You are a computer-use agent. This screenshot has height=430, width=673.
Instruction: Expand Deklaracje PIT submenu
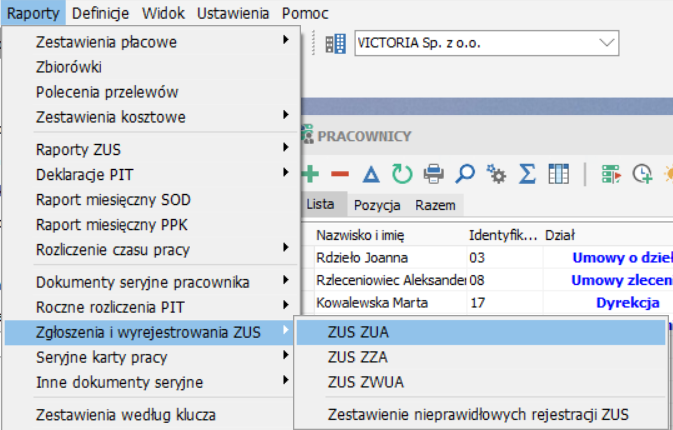point(151,174)
